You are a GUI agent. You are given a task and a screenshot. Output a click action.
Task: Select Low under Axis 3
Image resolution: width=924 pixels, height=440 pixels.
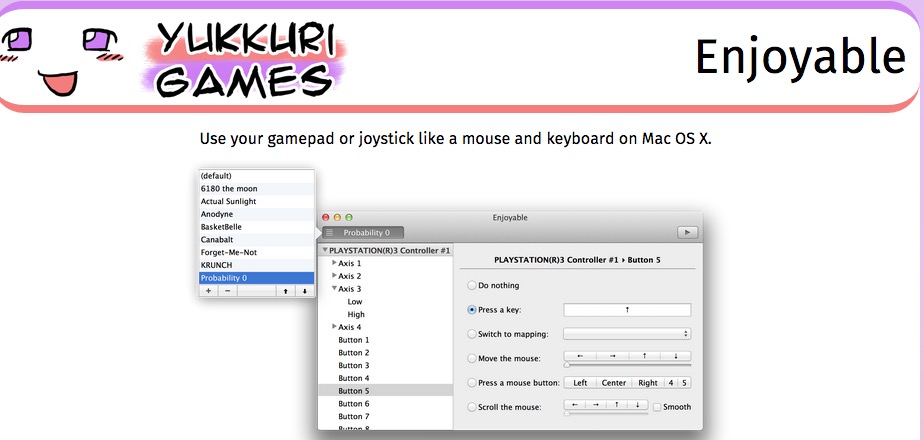click(355, 302)
